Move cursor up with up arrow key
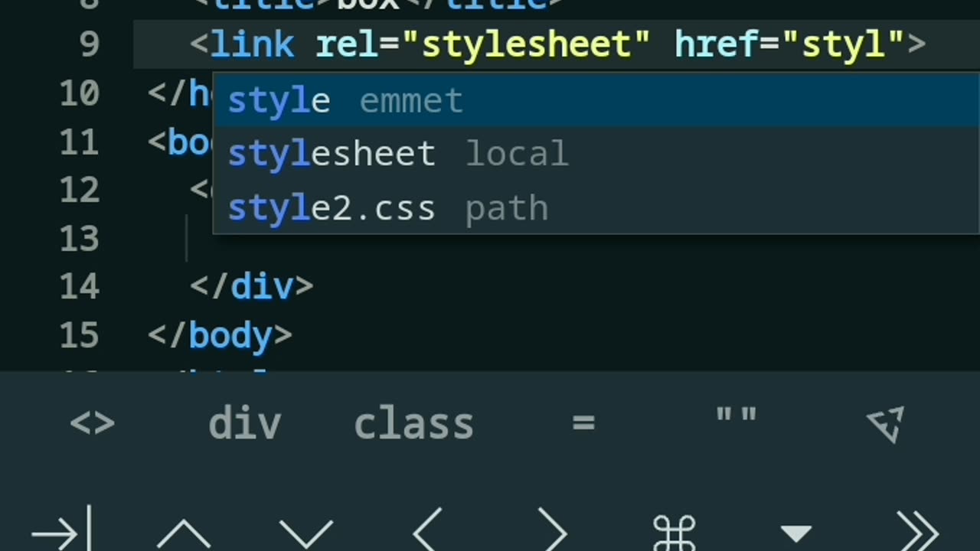Screen dimensions: 980x551 pos(184,533)
